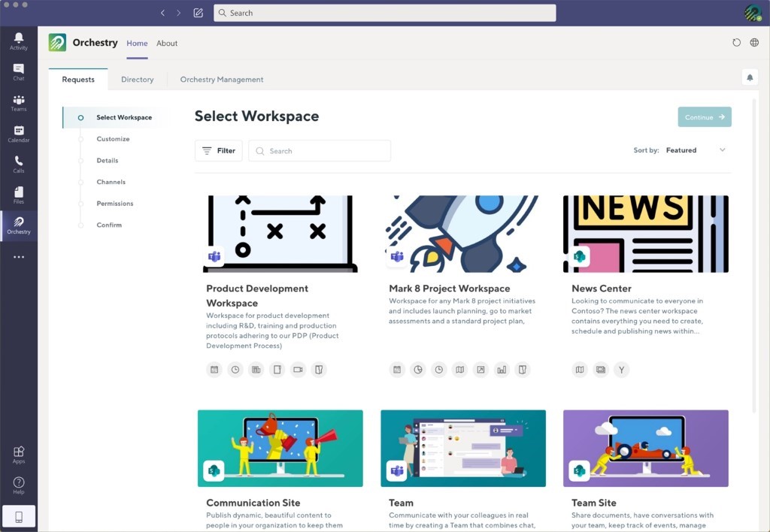Select the Communication Site title
This screenshot has height=532, width=770.
253,503
